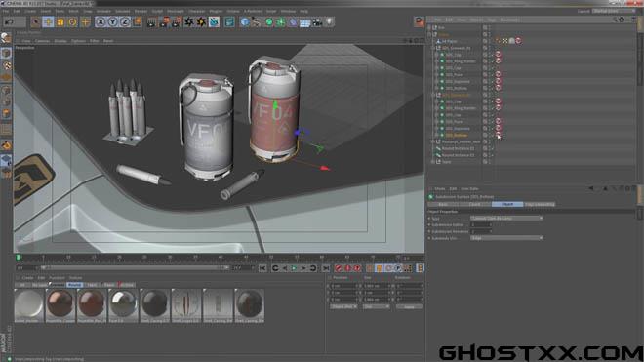Toggle Z axis lock

click(x=125, y=22)
